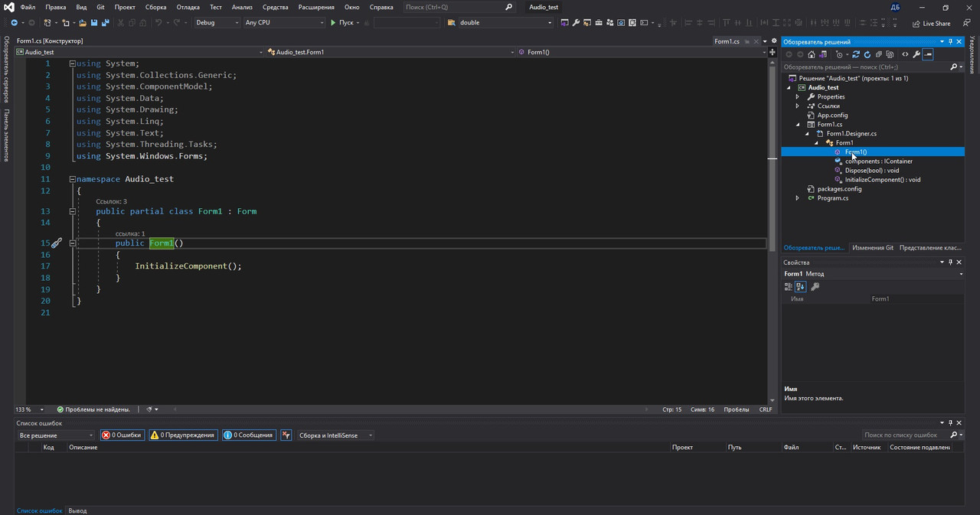This screenshot has width=980, height=515.
Task: Open the Все решение scope dropdown
Action: tap(56, 435)
